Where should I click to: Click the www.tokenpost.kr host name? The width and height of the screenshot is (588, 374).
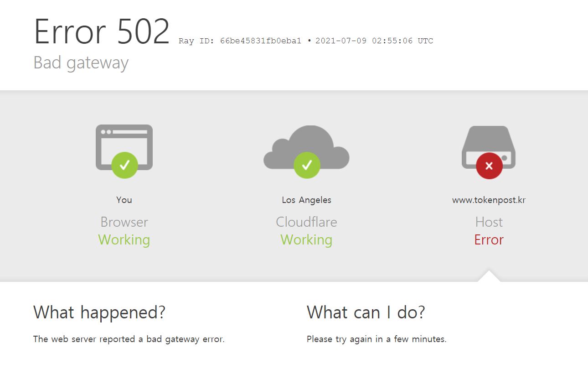tap(489, 200)
